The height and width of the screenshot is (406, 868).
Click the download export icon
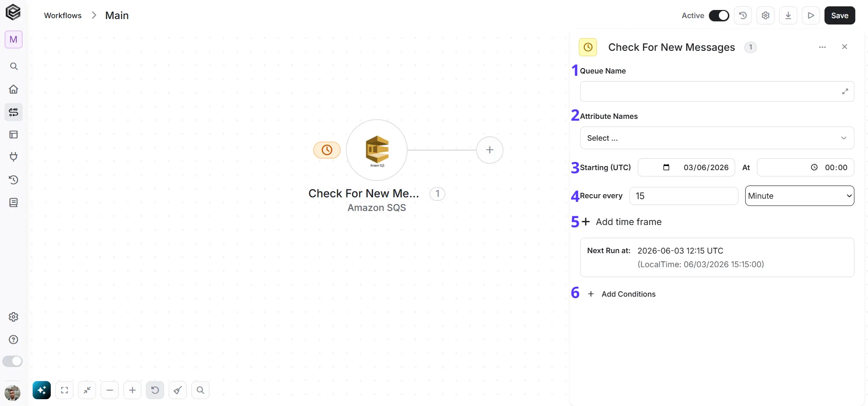(x=788, y=15)
